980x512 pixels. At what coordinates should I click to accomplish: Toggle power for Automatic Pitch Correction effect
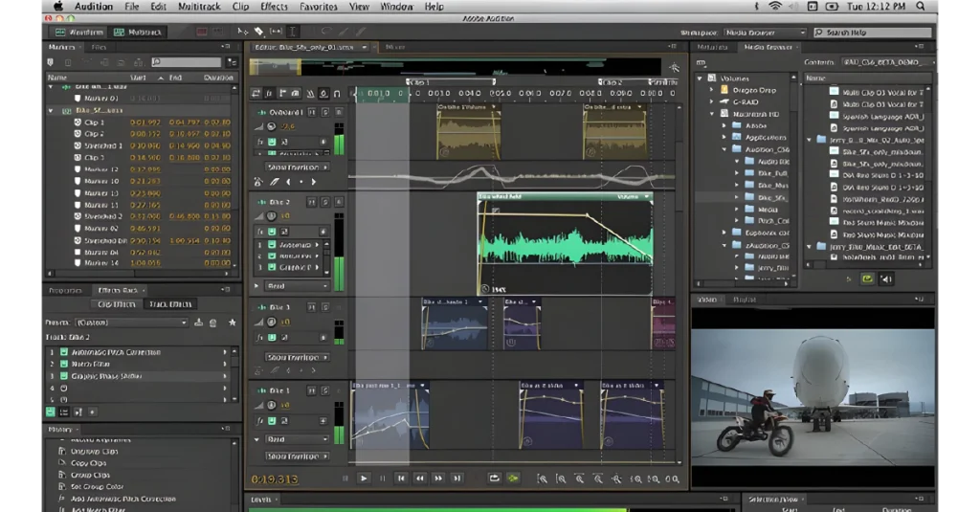pos(64,352)
